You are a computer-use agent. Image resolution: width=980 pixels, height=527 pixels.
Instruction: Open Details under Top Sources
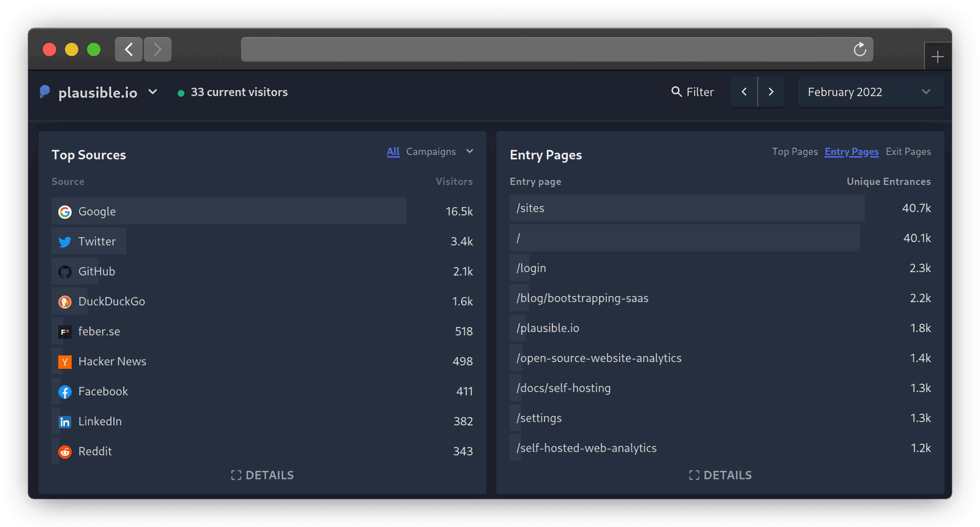[262, 475]
